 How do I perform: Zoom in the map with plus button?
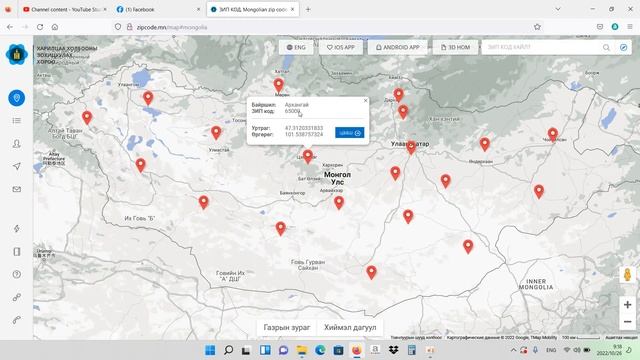(627, 304)
